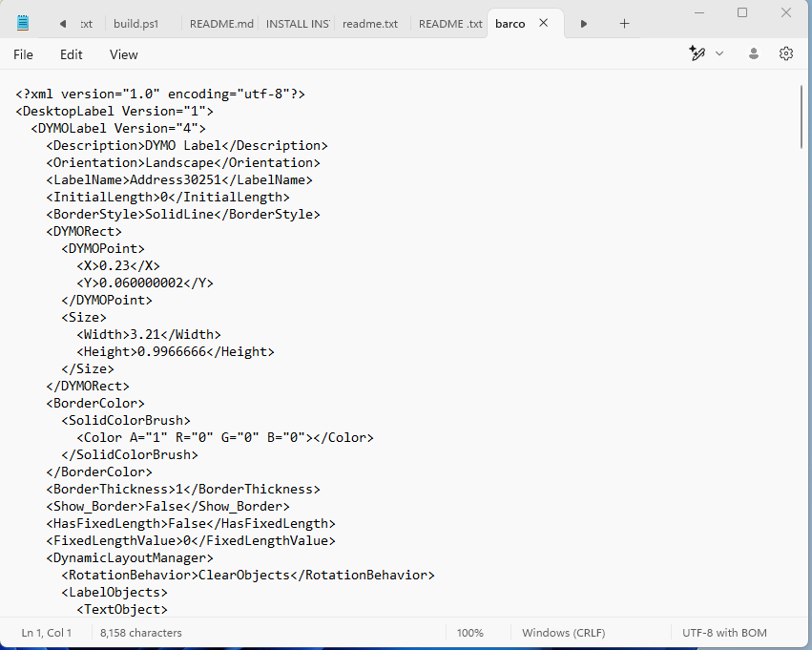Viewport: 812px width, 650px height.
Task: Click the Orientation Landscape line
Action: click(x=183, y=162)
